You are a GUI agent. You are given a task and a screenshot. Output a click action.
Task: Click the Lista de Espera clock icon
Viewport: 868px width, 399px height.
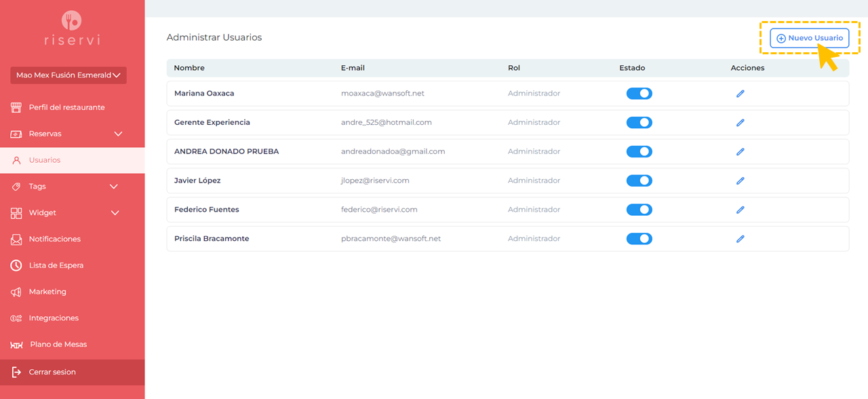[x=16, y=265]
